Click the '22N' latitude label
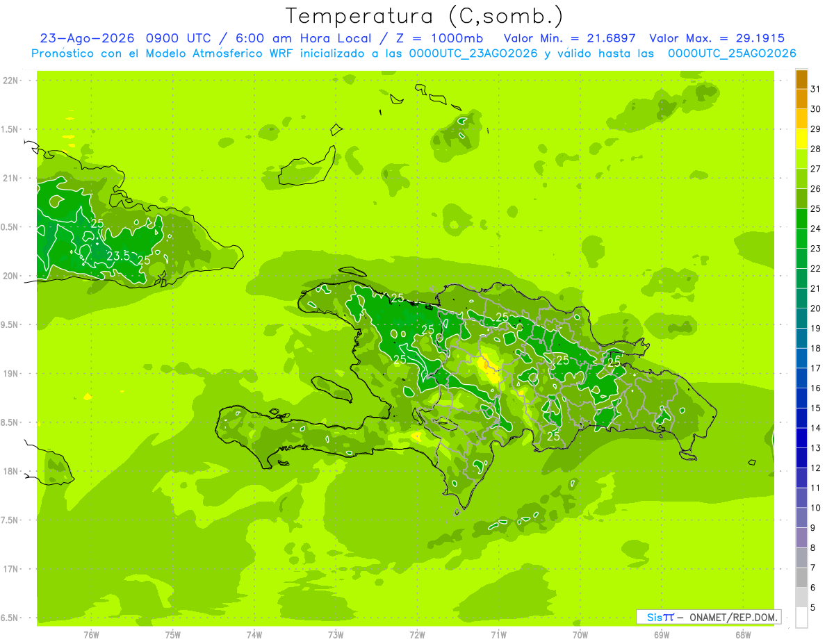The height and width of the screenshot is (644, 834). click(x=11, y=81)
